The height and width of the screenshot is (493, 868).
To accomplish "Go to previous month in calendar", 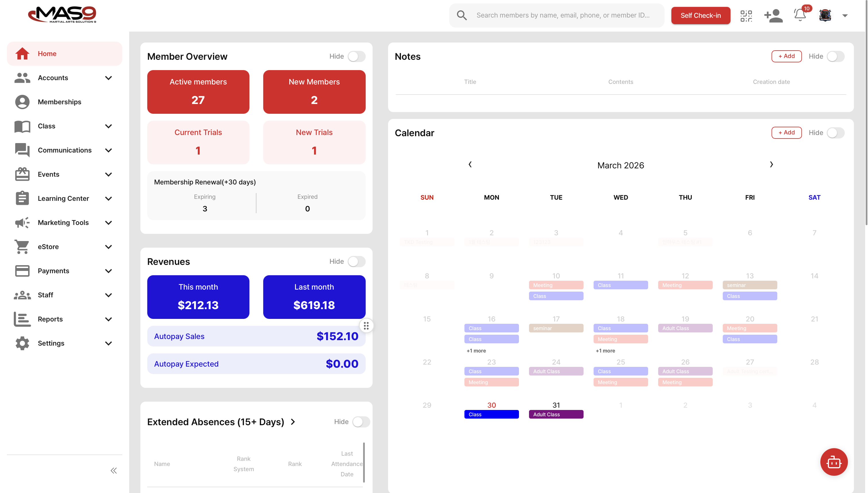I will click(x=470, y=165).
